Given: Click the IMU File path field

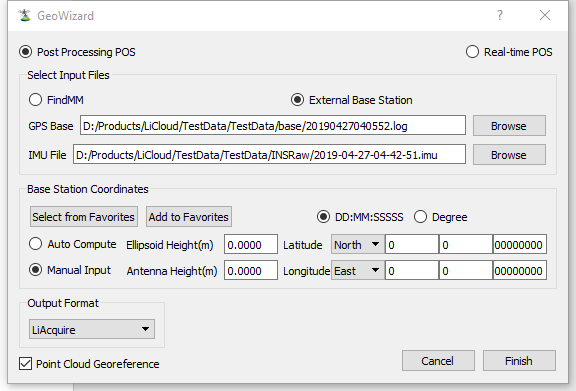Looking at the screenshot, I should point(269,155).
